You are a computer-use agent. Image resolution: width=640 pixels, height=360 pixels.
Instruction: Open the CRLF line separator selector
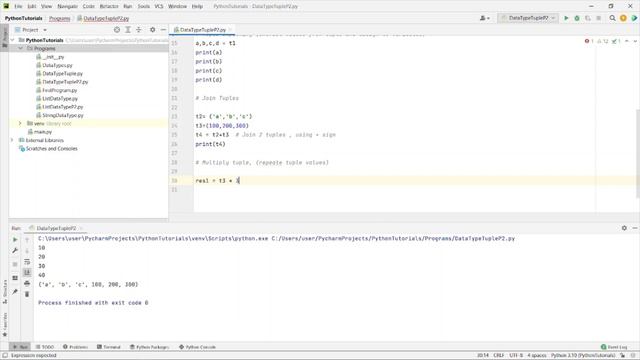[x=498, y=356]
